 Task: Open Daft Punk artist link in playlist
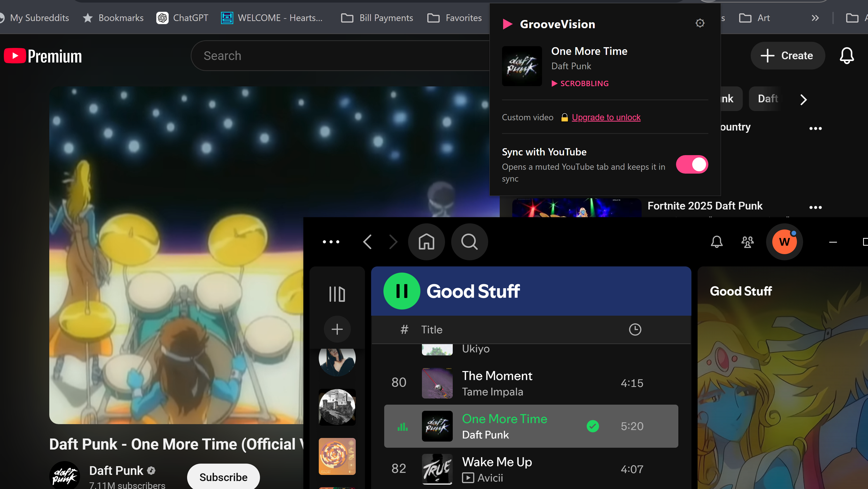point(485,435)
